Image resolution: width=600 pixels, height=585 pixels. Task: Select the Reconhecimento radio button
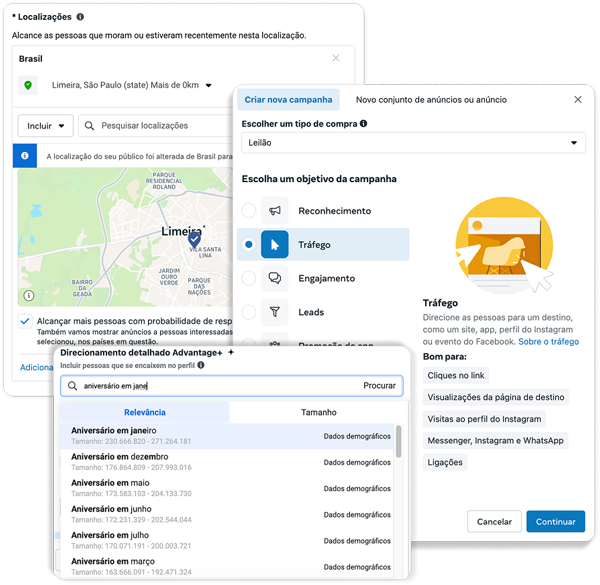point(249,211)
